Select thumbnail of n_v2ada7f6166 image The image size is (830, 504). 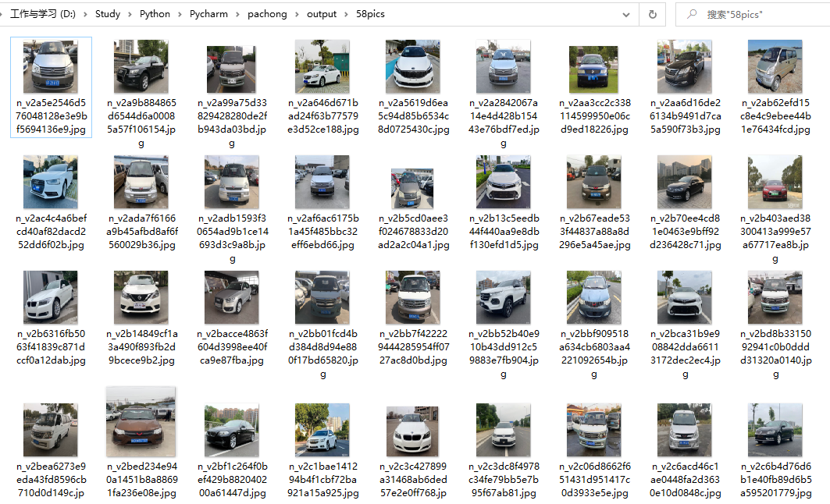point(141,182)
